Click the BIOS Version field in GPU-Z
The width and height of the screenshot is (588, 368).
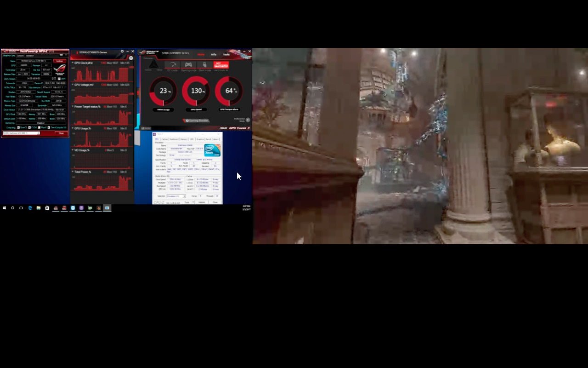point(34,79)
